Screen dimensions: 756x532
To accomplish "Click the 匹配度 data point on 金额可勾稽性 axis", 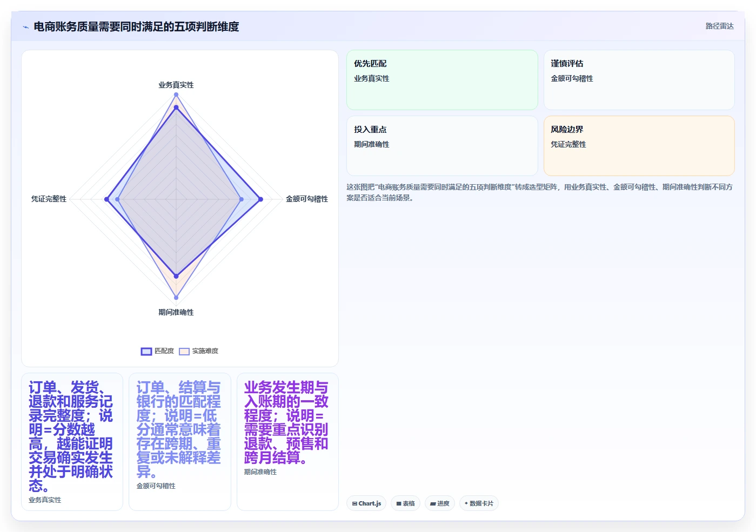I will point(260,199).
